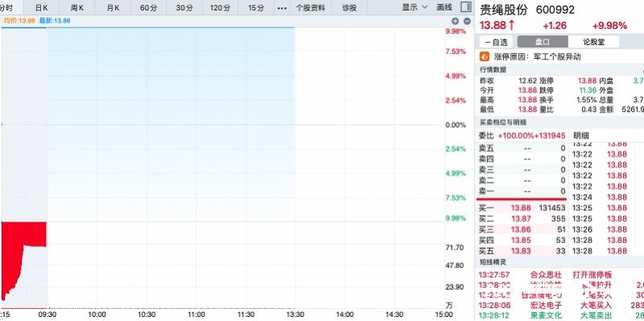Viewport: 644px width, 321px height.
Task: Select the 15分 period tab
Action: [256, 8]
